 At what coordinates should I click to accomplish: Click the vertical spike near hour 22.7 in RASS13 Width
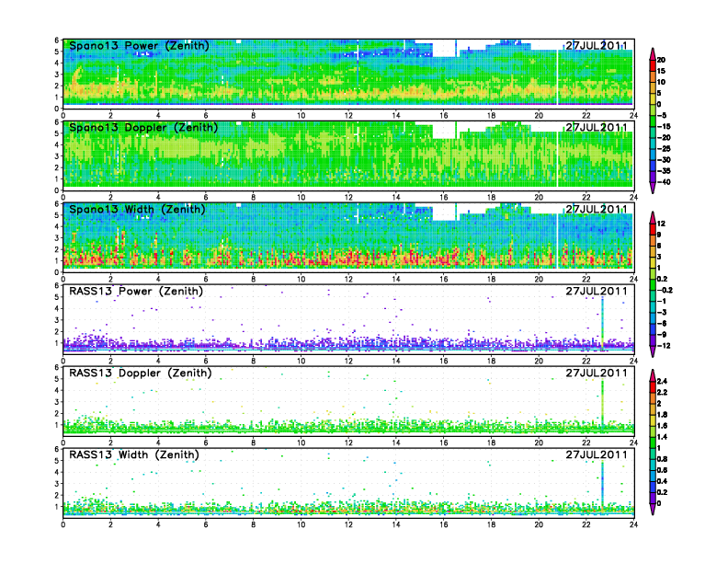[x=602, y=486]
